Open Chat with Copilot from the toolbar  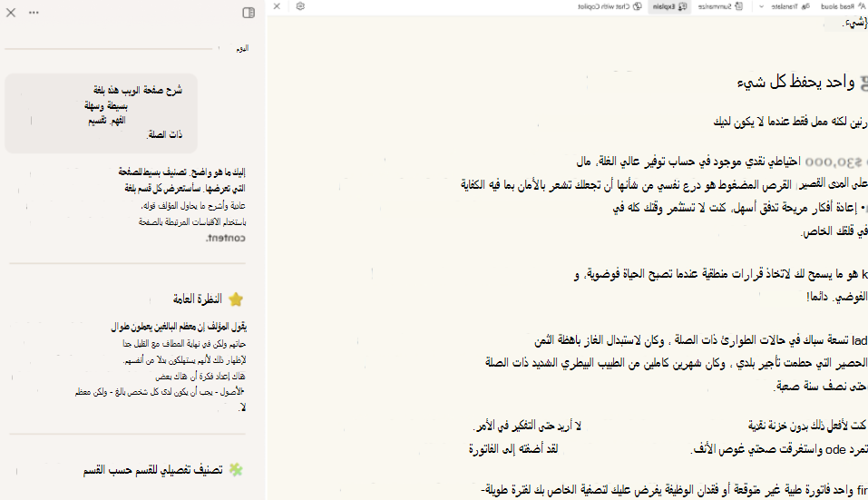tap(610, 6)
